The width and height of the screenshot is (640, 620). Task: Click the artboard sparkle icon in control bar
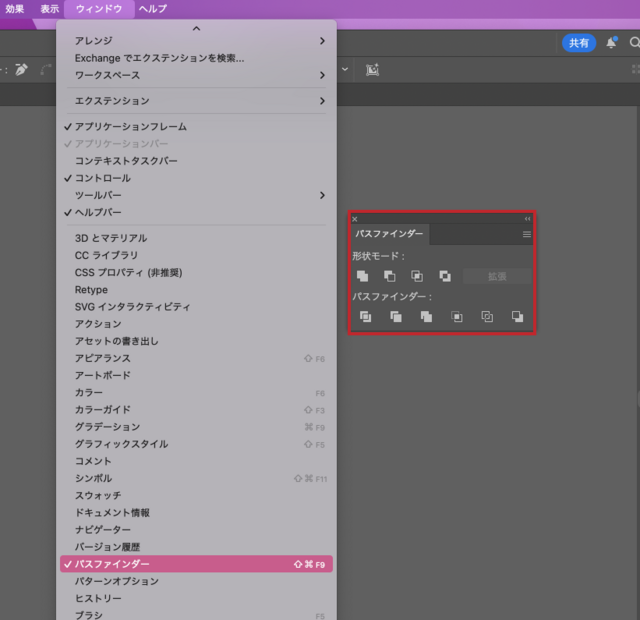pos(372,70)
